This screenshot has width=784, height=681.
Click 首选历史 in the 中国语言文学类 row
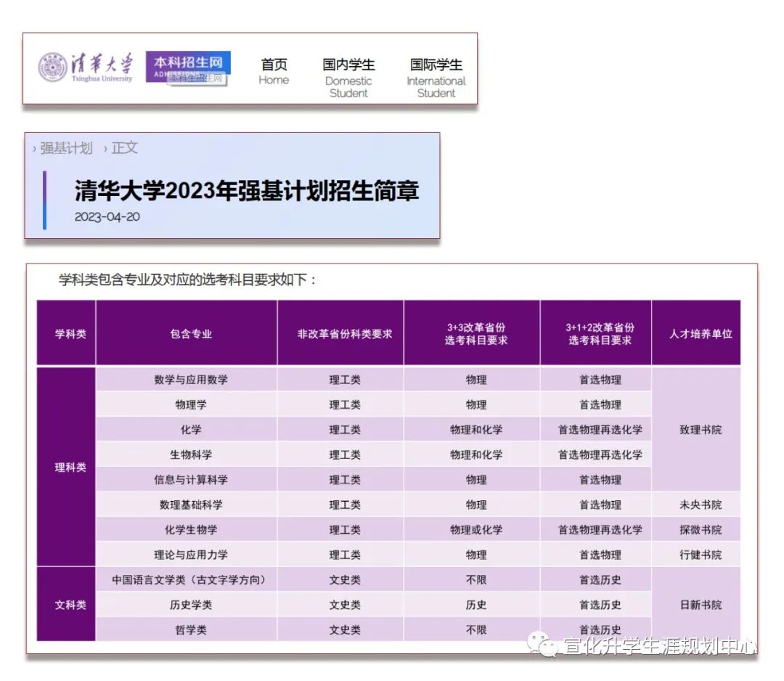(x=596, y=579)
